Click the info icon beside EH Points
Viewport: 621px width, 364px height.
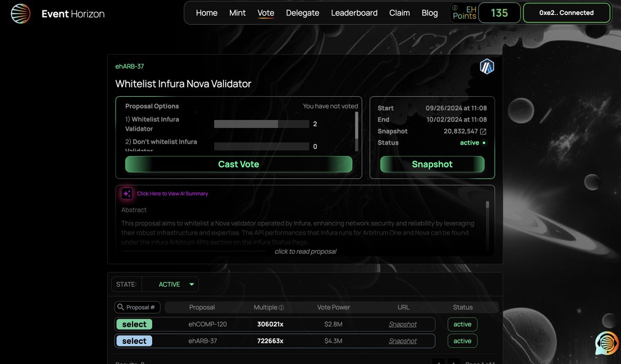tap(455, 8)
